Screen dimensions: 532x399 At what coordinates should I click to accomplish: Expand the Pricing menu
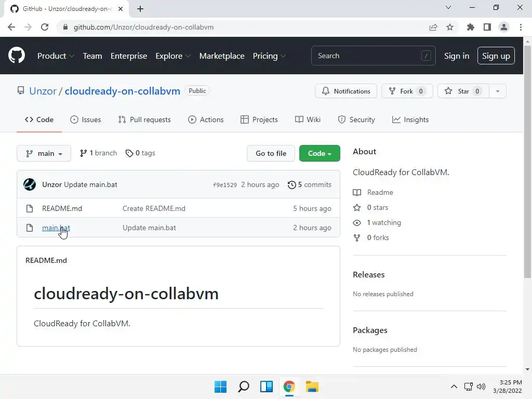click(270, 56)
